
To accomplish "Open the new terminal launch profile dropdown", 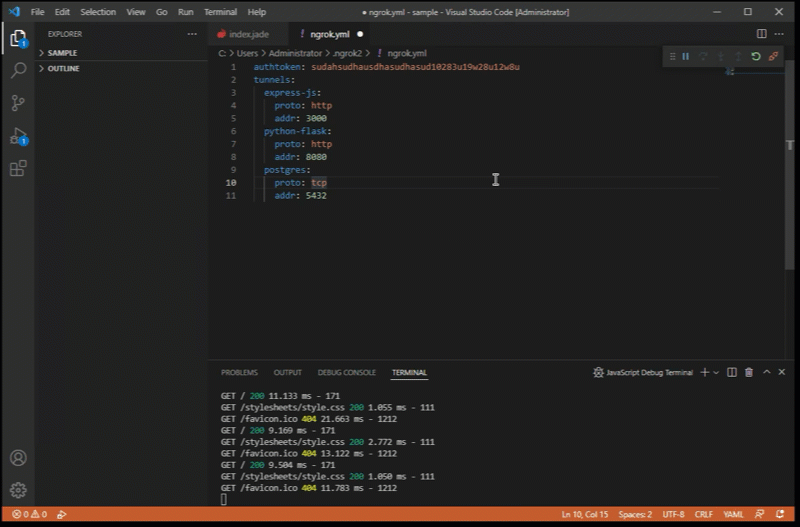I will 716,372.
